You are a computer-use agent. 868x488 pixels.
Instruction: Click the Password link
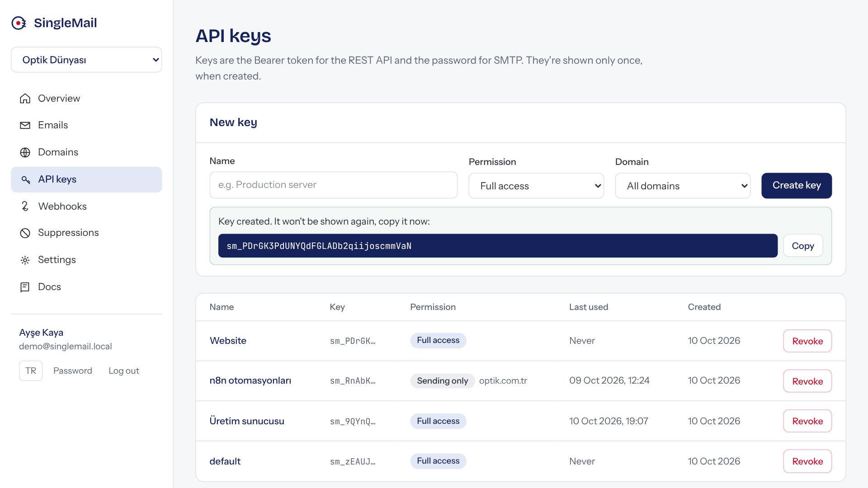coord(73,371)
